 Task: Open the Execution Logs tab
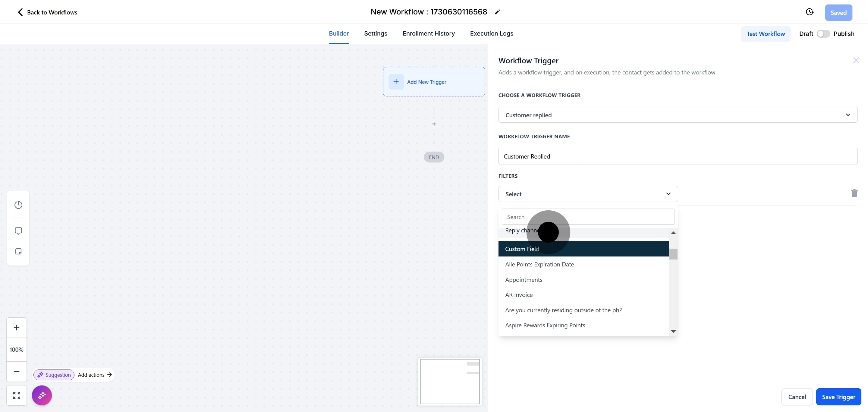(x=491, y=33)
